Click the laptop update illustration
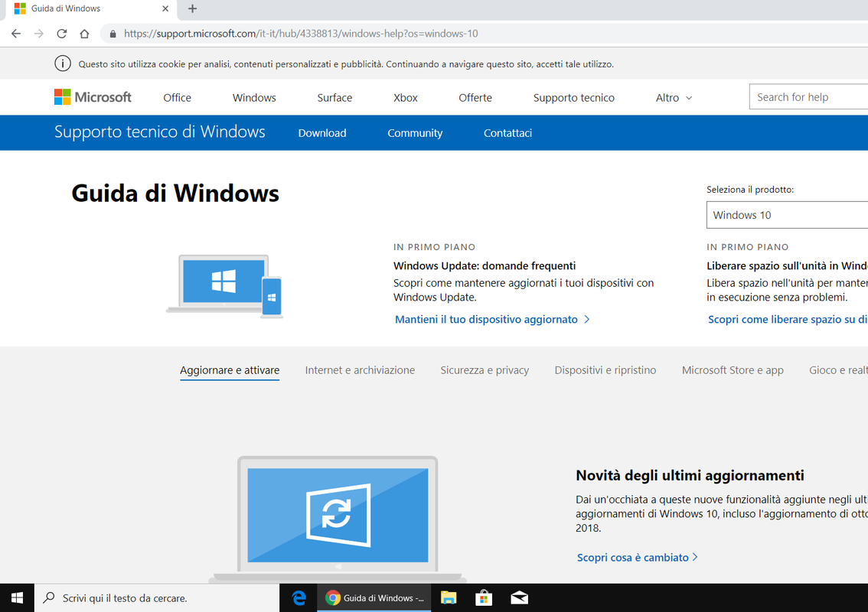 point(338,519)
